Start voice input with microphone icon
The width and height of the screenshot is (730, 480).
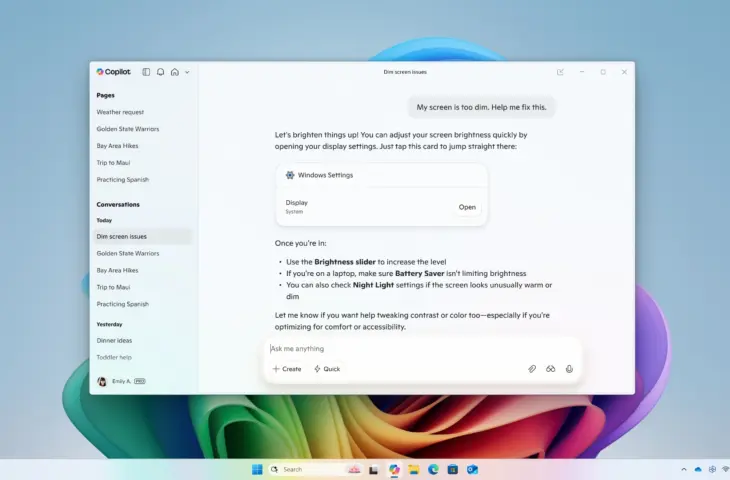pyautogui.click(x=569, y=369)
